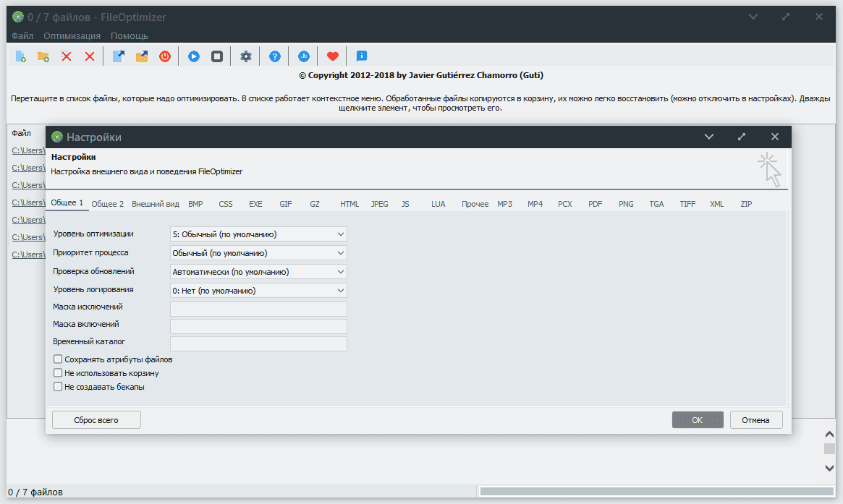Open the MP3 settings tab

tap(505, 204)
